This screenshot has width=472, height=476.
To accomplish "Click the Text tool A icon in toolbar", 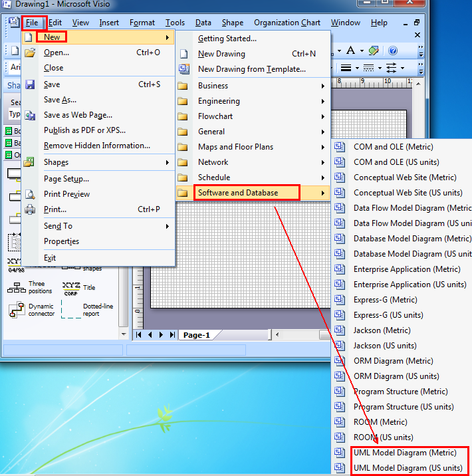I will [350, 51].
